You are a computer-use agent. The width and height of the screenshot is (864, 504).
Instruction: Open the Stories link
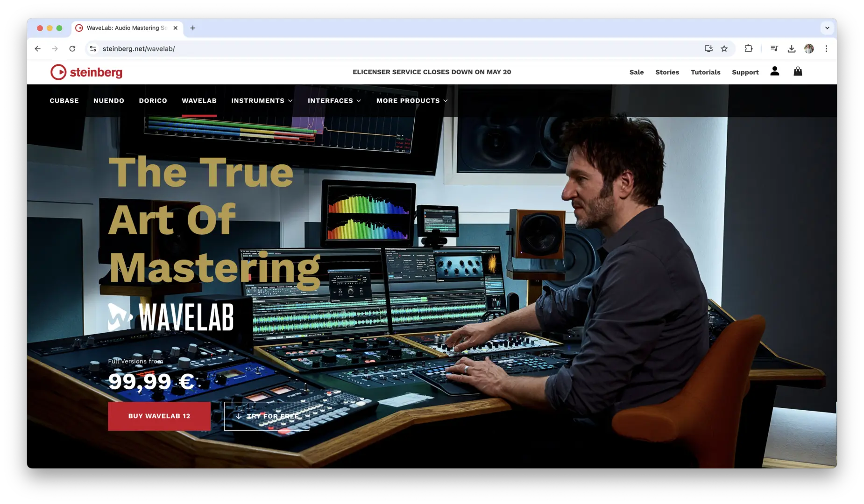point(667,72)
